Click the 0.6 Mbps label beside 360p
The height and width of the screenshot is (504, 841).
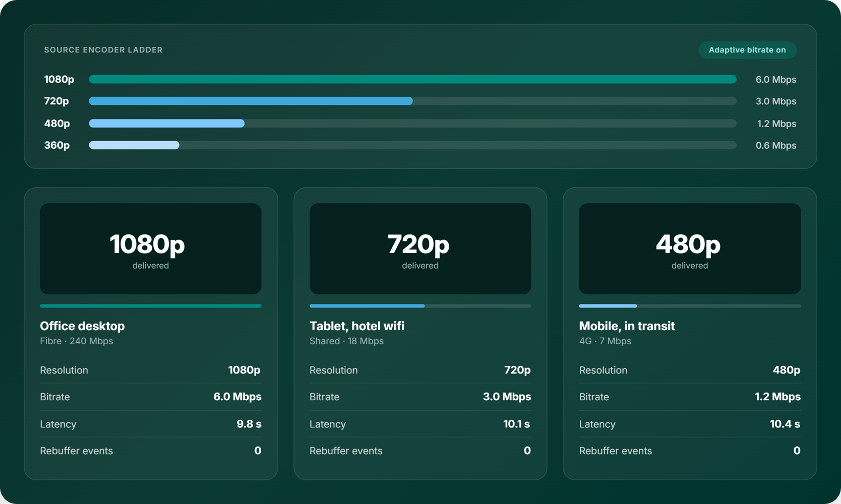coord(776,146)
